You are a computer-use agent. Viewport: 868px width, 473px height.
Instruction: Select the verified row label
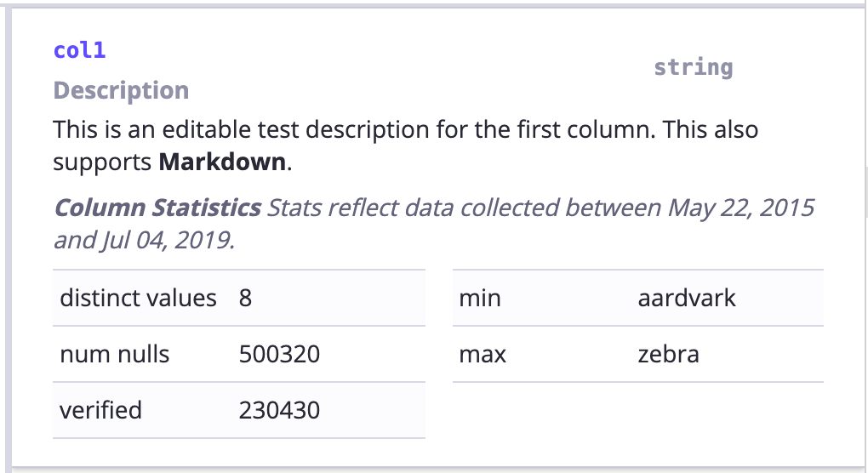[100, 410]
